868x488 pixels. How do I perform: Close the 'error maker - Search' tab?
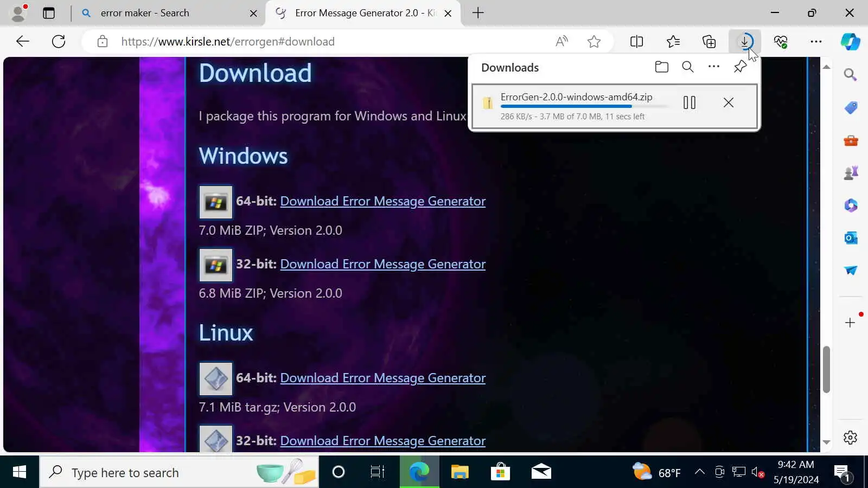click(253, 14)
